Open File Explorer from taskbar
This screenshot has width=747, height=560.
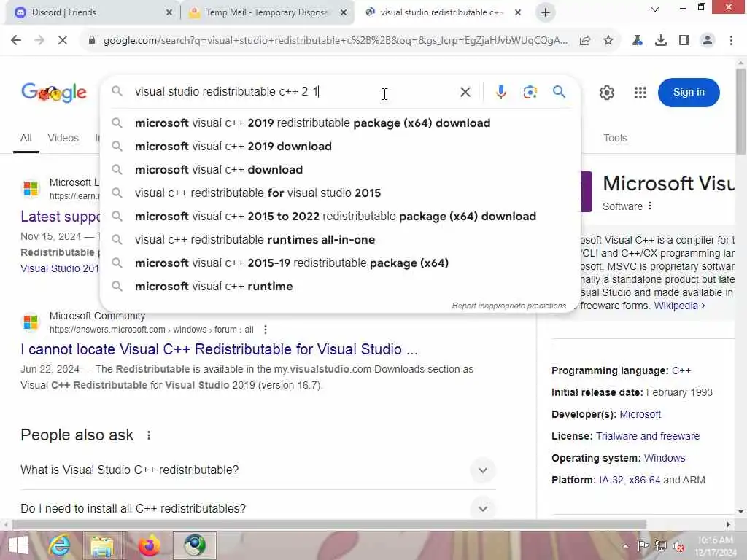(x=102, y=545)
